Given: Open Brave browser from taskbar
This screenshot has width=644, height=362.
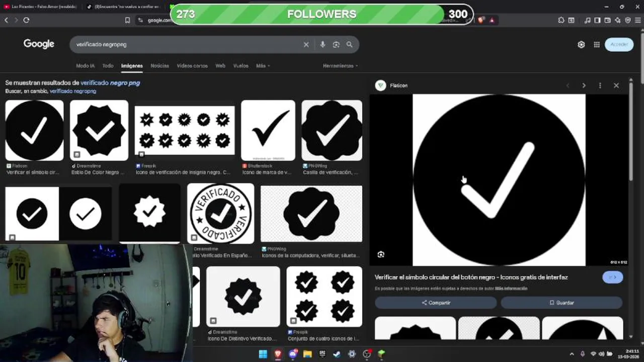Looking at the screenshot, I should (278, 354).
